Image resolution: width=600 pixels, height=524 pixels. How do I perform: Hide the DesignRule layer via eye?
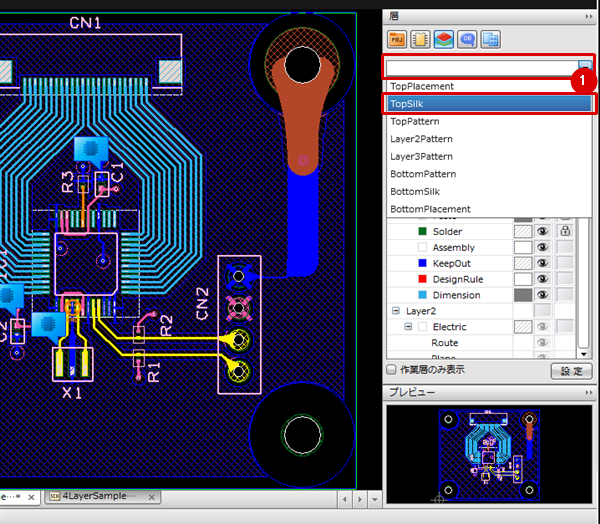tap(542, 279)
